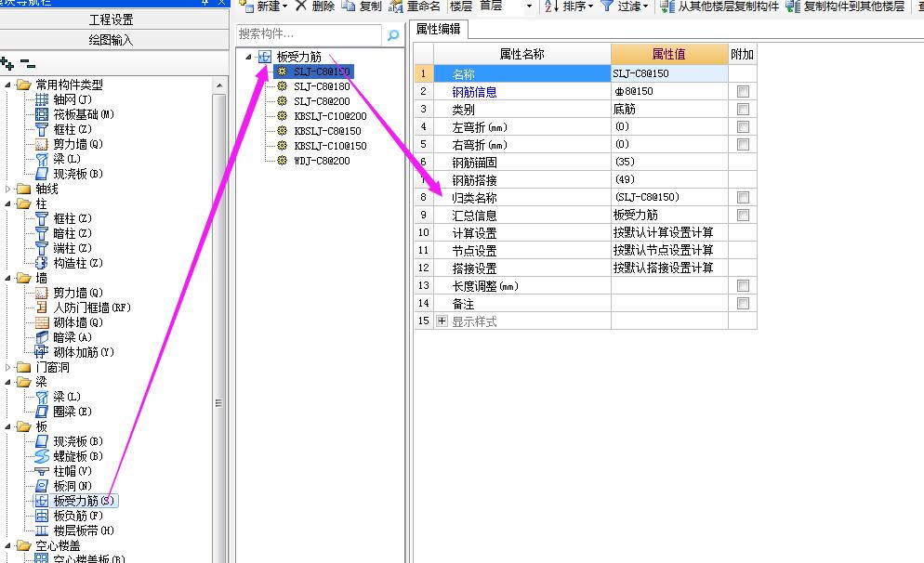The width and height of the screenshot is (924, 563).
Task: Select component SLJ-C8@180
Action: (x=322, y=86)
